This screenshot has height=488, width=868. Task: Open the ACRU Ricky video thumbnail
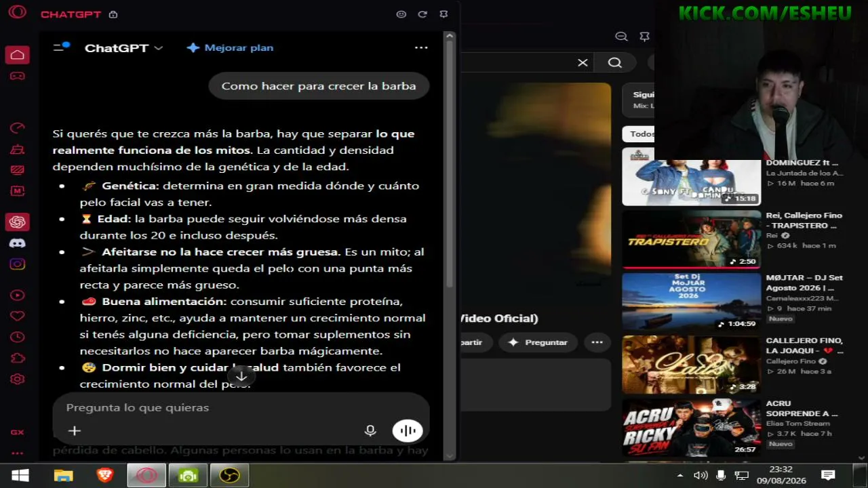click(691, 427)
